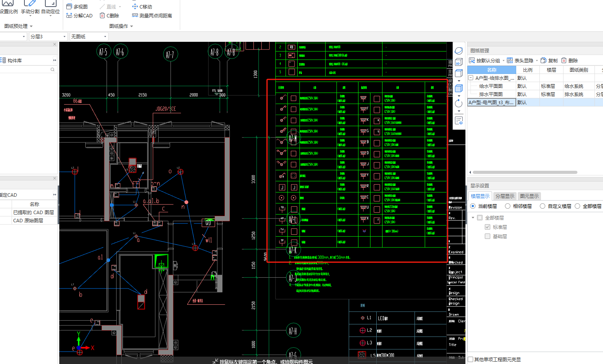Click the shaded blue cube icon
The image size is (603, 364).
pos(459,88)
